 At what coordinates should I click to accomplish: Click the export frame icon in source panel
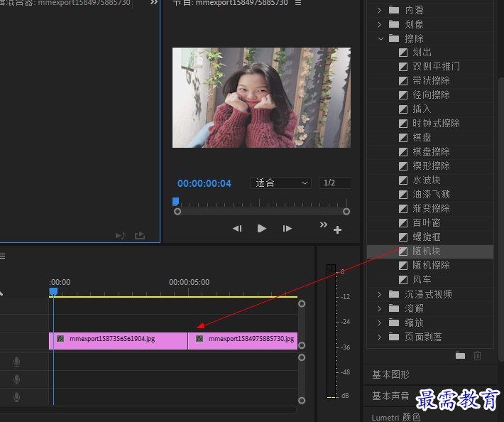pos(140,236)
